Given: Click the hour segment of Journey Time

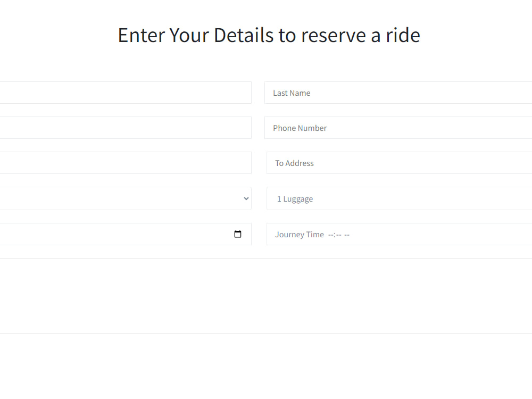Looking at the screenshot, I should (x=331, y=234).
